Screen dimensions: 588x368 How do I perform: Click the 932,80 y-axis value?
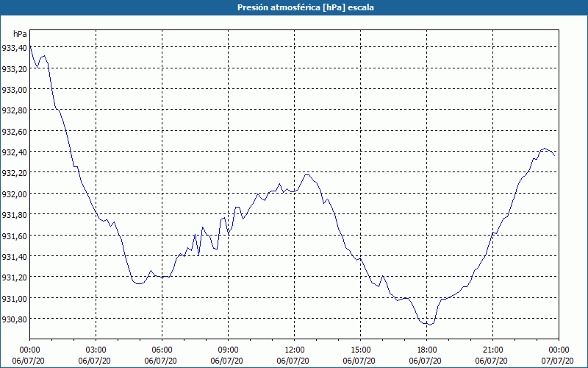coord(14,110)
